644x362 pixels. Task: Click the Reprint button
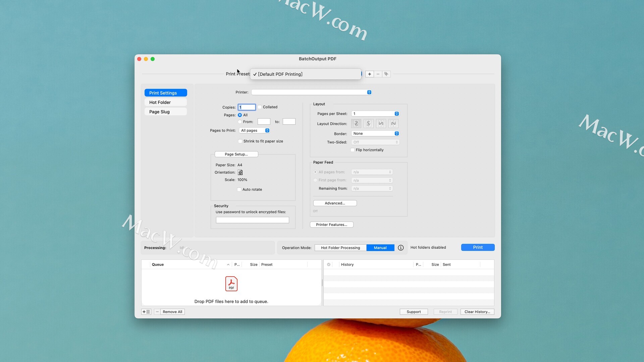pyautogui.click(x=445, y=312)
